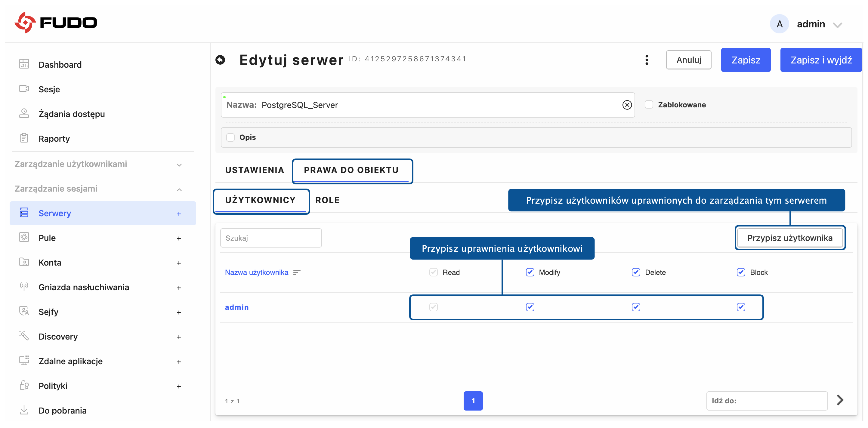This screenshot has width=868, height=428.
Task: Open the Raporty section
Action: click(x=54, y=138)
